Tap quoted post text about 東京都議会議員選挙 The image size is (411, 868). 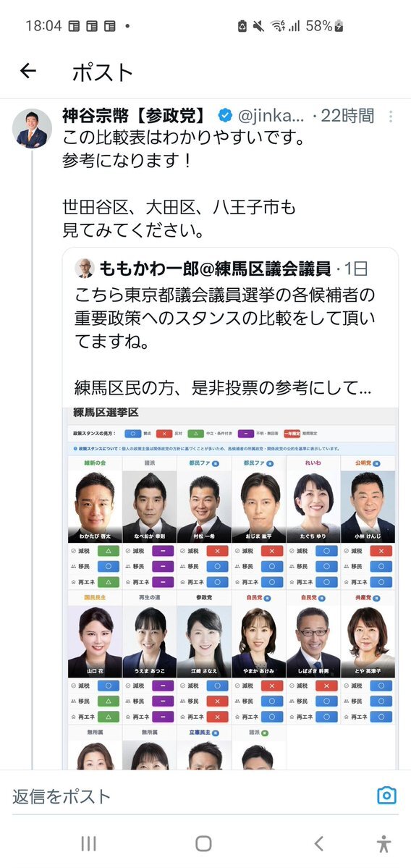[x=224, y=319]
